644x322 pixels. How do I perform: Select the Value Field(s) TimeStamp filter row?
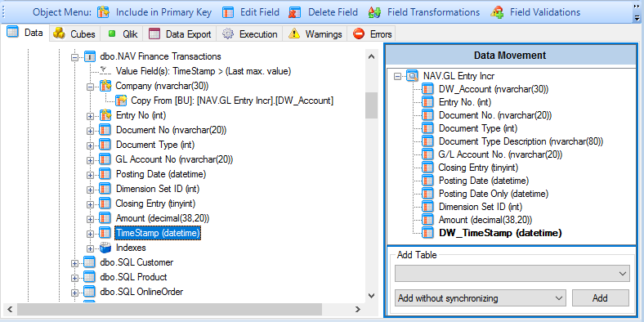(x=203, y=71)
